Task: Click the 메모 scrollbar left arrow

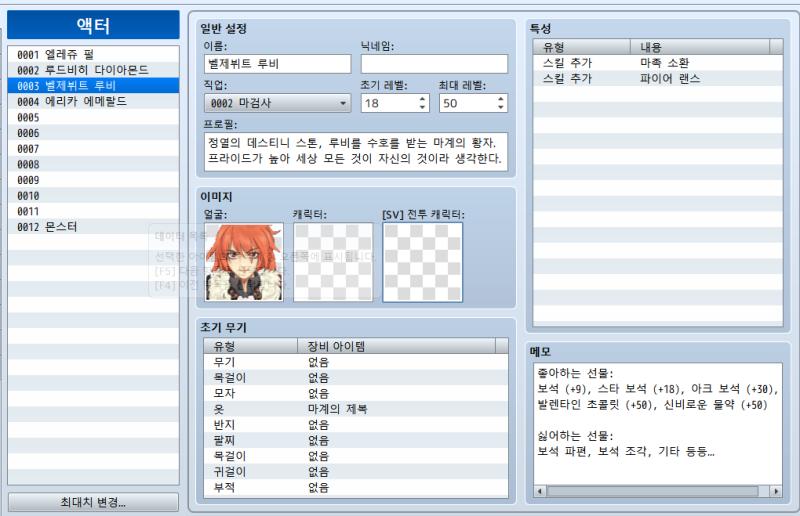Action: [540, 491]
